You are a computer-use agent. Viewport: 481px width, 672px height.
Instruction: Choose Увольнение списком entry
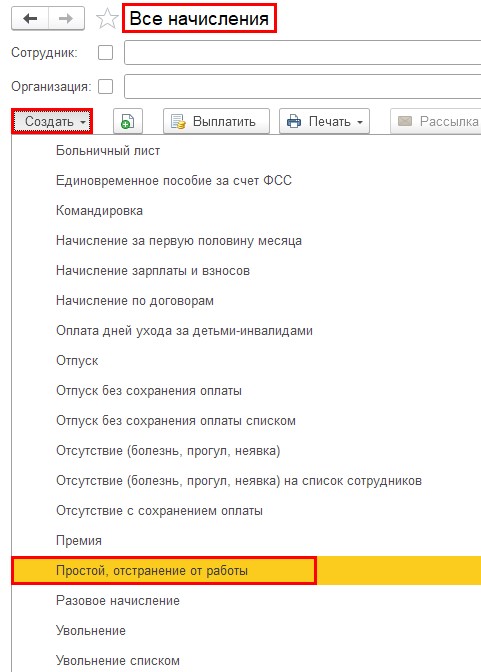(x=118, y=660)
